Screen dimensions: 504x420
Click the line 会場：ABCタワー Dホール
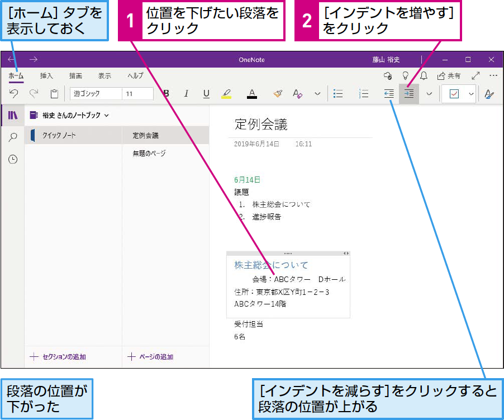[x=299, y=279]
